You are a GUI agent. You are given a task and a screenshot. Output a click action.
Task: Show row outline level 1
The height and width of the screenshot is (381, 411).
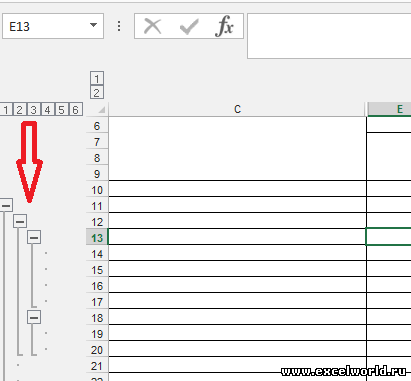(6, 109)
